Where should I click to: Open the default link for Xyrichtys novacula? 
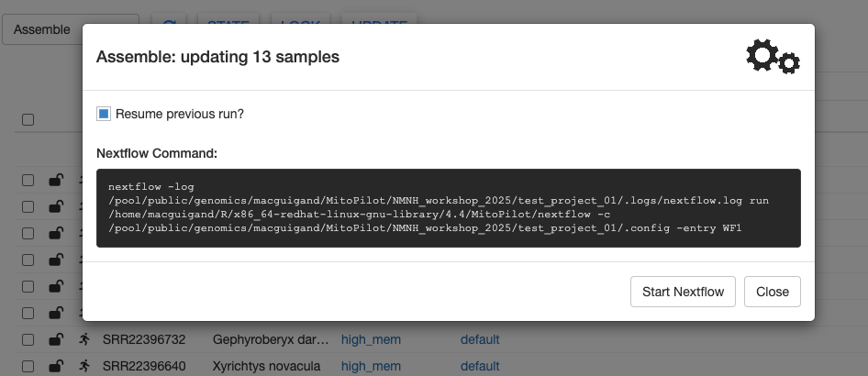(x=480, y=366)
